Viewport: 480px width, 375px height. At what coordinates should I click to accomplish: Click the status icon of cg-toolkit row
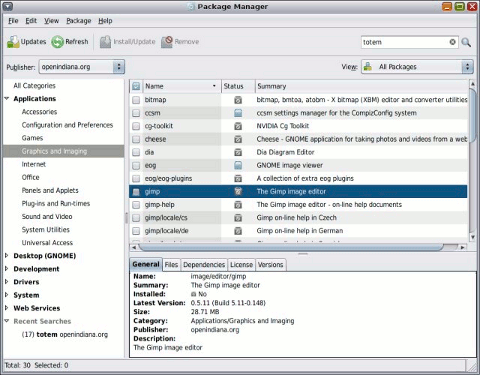click(x=238, y=126)
